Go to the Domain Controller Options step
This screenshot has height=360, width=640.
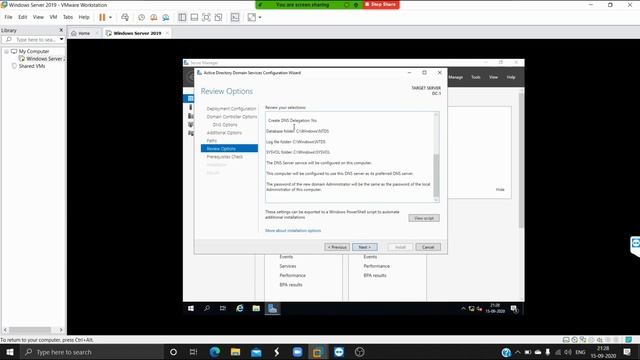pos(232,117)
